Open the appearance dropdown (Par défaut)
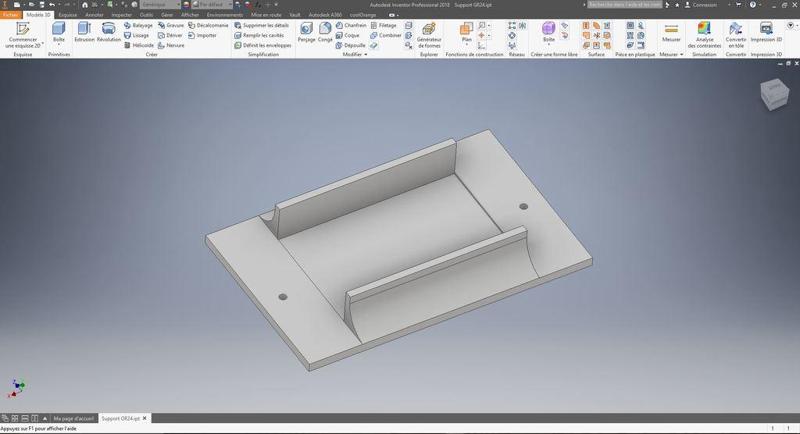800x434 pixels. coord(214,5)
